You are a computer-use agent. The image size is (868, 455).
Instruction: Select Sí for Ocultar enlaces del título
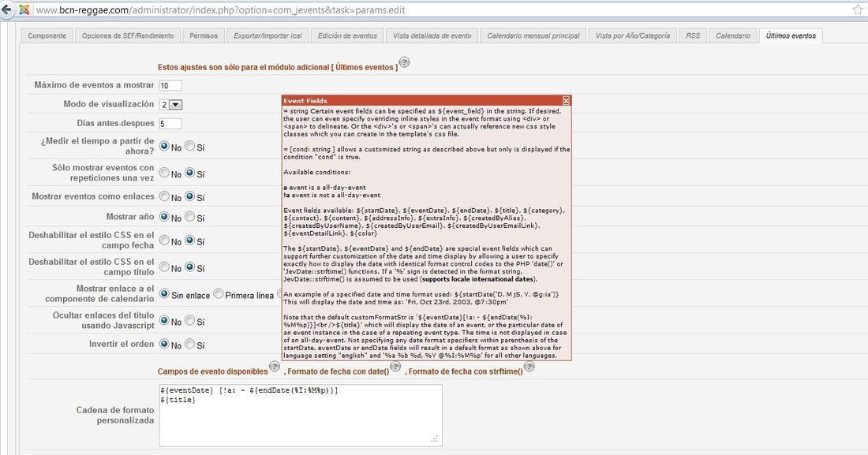point(190,320)
